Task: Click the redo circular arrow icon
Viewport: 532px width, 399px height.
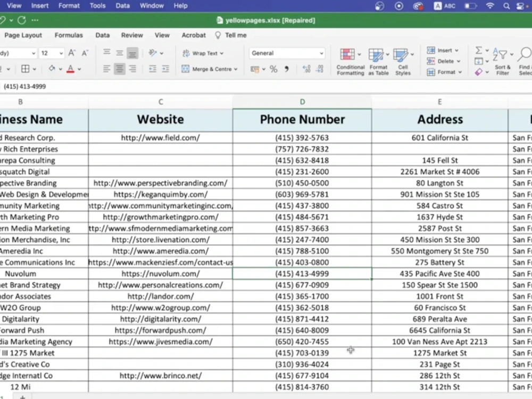Action: (x=22, y=20)
